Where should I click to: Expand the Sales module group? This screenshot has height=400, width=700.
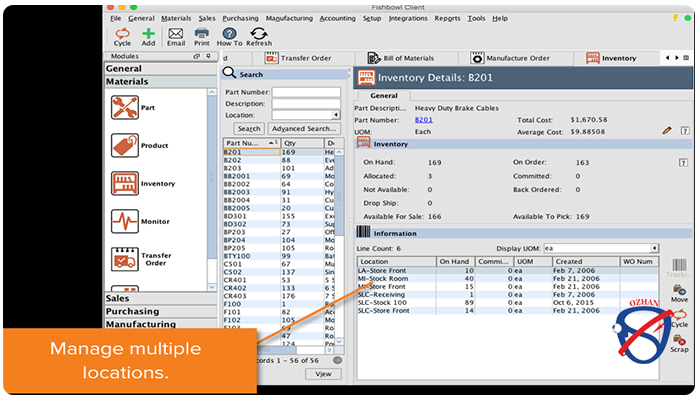click(x=161, y=298)
